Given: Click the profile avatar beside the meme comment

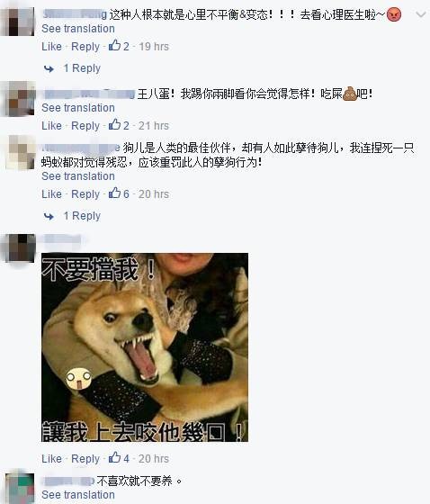Looking at the screenshot, I should [21, 248].
